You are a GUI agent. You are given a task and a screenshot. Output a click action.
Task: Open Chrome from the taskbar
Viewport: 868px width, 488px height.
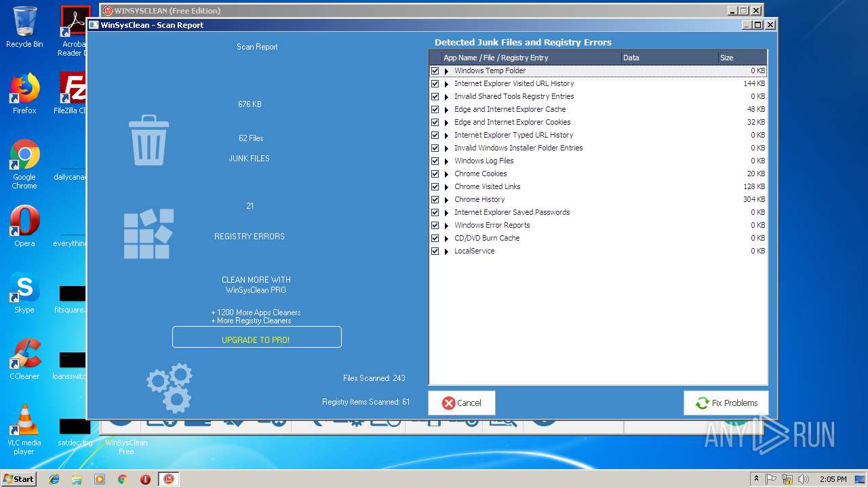point(122,479)
